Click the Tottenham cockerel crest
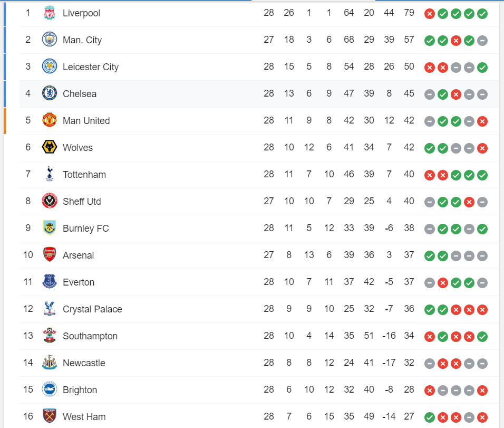The image size is (504, 428). [50, 174]
